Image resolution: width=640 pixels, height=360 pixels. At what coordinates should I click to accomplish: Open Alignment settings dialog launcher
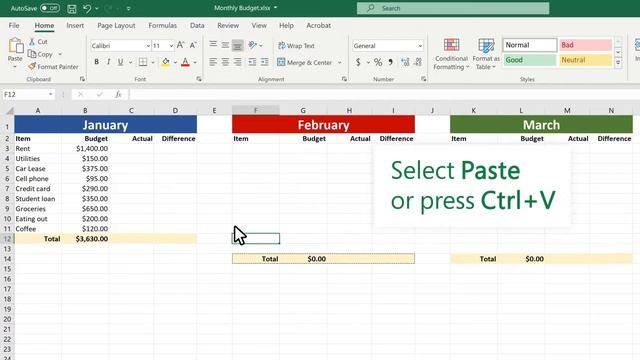(x=344, y=79)
